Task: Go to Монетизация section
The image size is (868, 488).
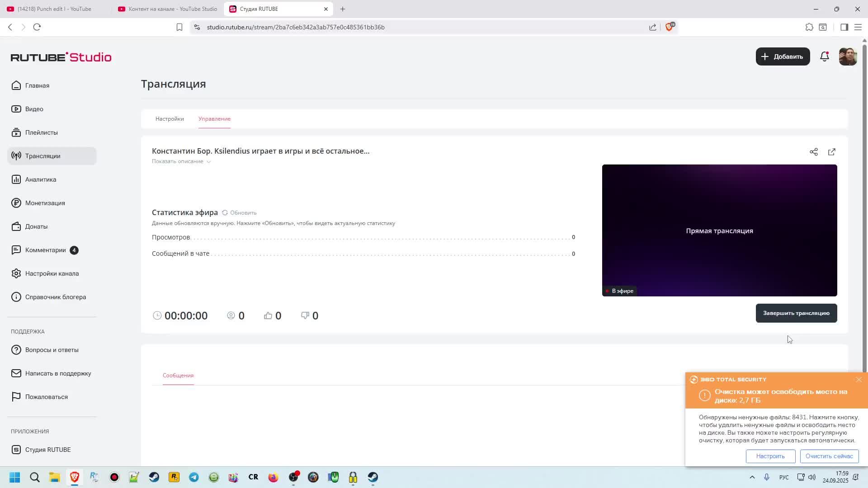Action: tap(45, 203)
